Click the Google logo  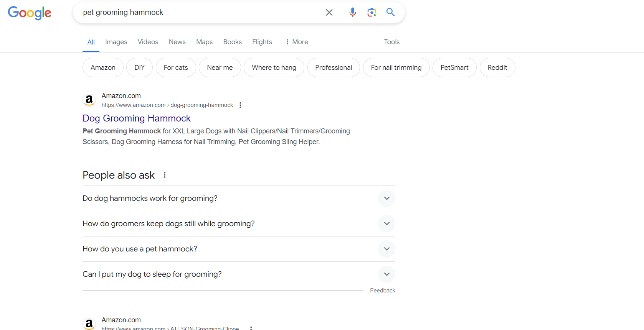30,13
